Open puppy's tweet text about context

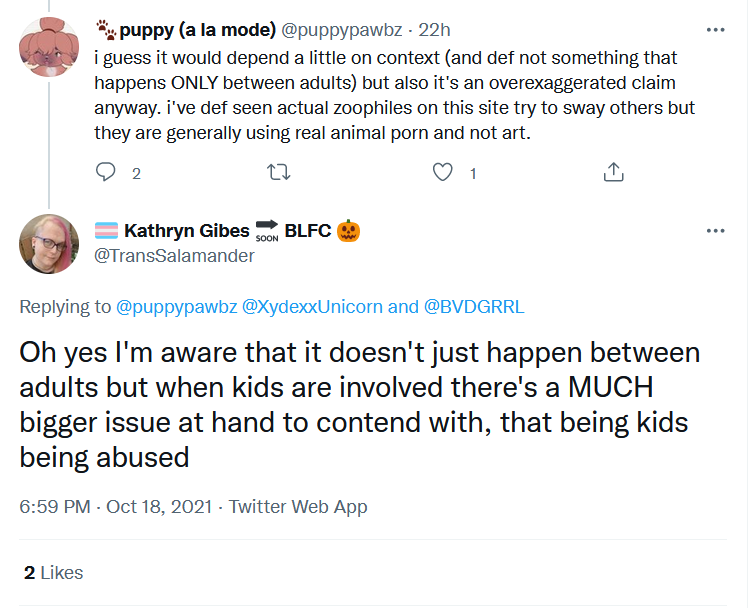[395, 95]
